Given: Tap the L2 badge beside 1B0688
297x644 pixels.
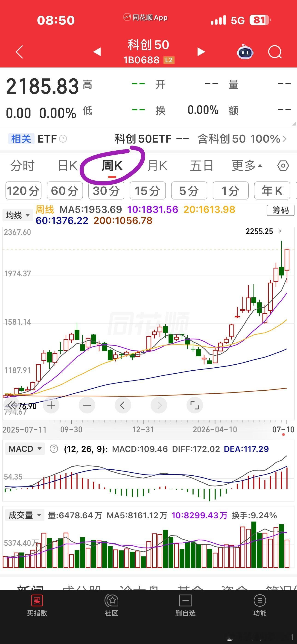Looking at the screenshot, I should tap(169, 60).
